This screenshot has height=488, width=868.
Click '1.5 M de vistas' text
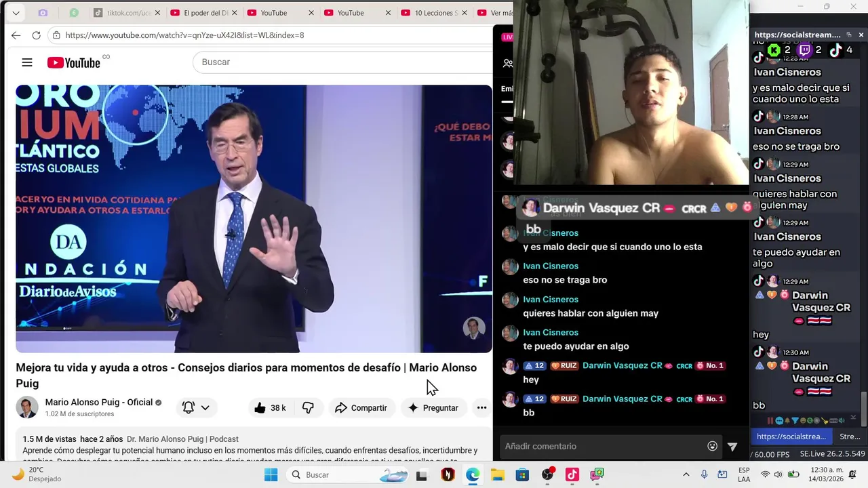(50, 439)
